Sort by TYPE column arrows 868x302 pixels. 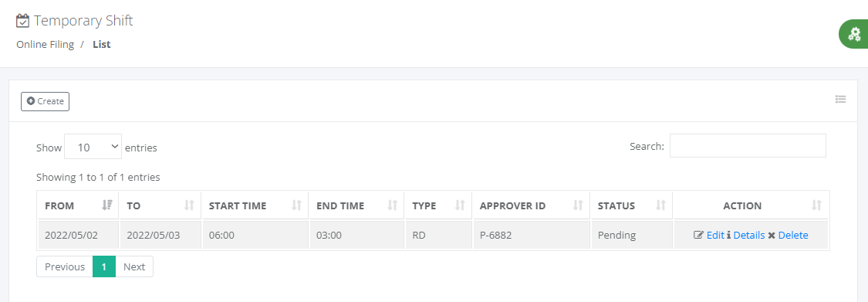click(460, 205)
